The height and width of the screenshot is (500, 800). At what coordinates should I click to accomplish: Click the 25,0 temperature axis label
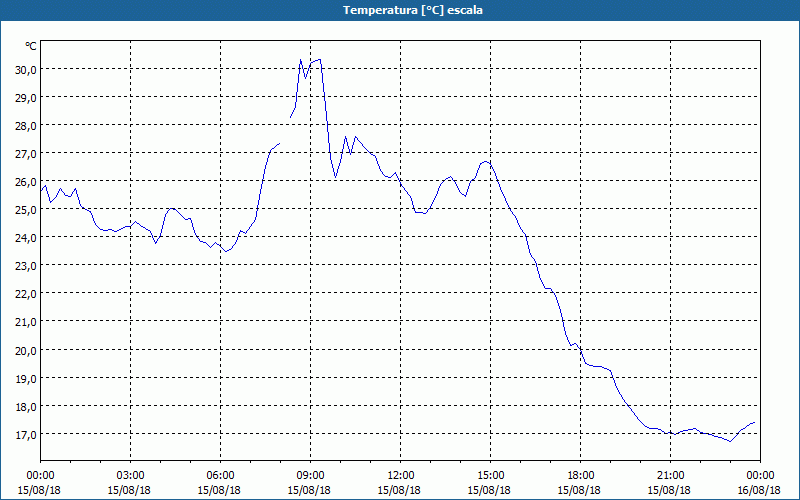point(26,210)
